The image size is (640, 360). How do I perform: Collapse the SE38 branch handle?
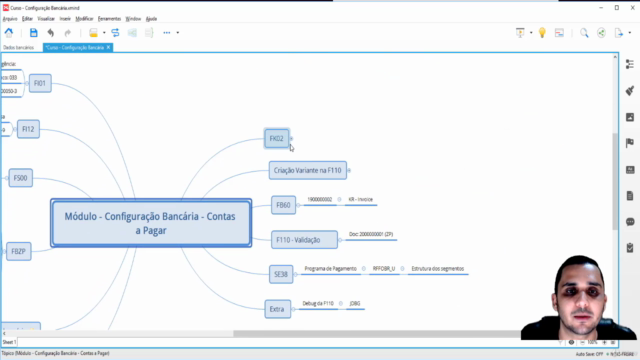[296, 274]
